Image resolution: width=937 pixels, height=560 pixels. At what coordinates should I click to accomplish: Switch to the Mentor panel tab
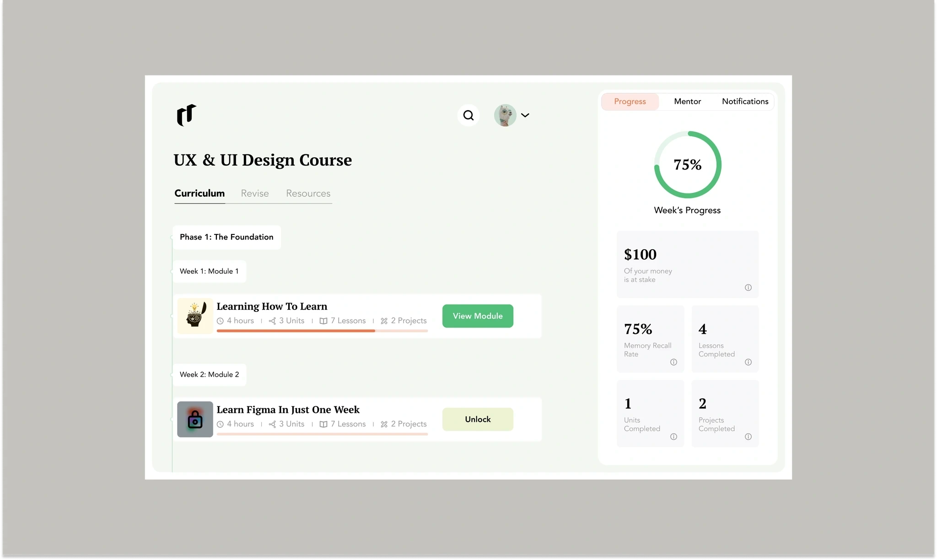click(x=687, y=101)
